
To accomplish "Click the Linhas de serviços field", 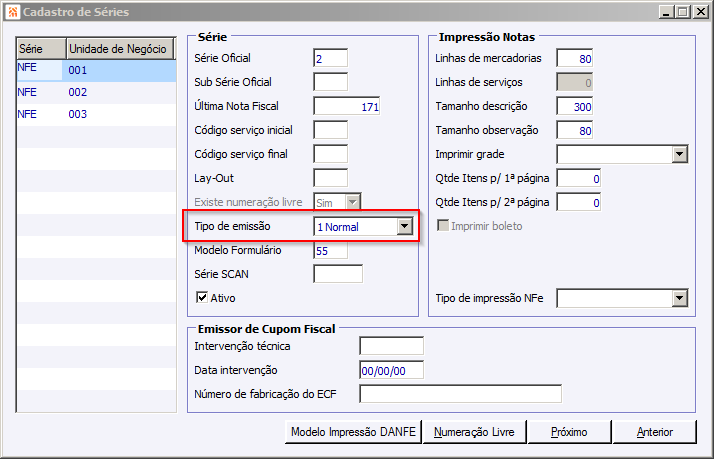I will click(575, 82).
